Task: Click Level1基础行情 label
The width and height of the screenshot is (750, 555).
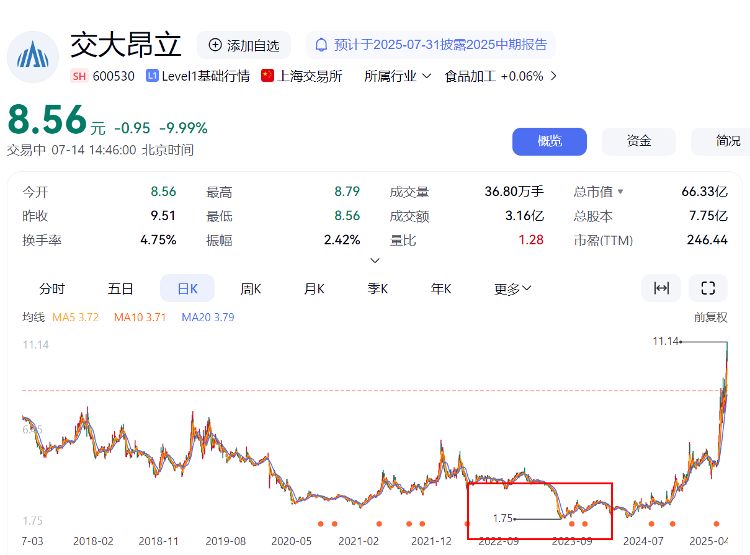Action: click(206, 76)
